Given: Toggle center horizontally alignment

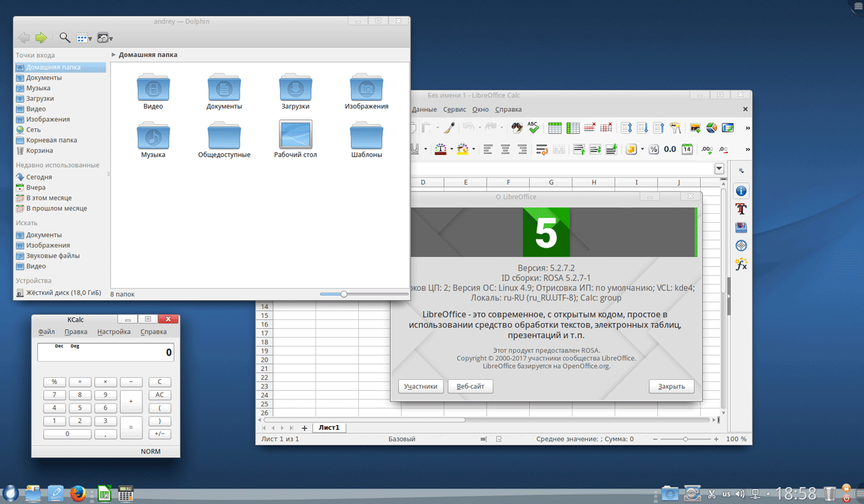Looking at the screenshot, I should point(505,149).
